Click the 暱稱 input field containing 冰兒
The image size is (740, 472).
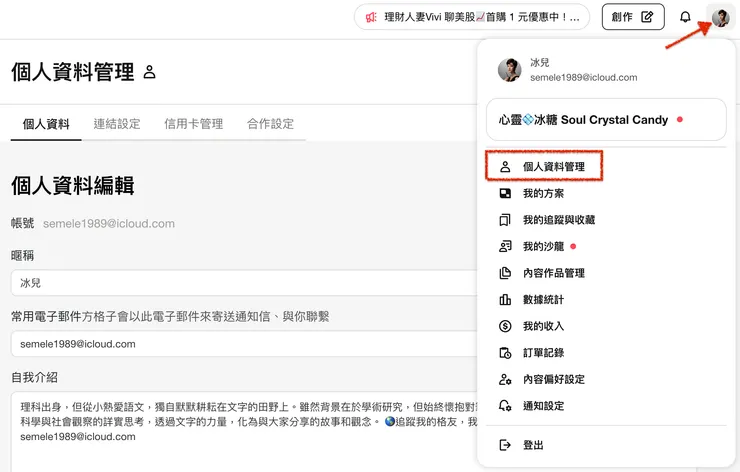click(245, 283)
